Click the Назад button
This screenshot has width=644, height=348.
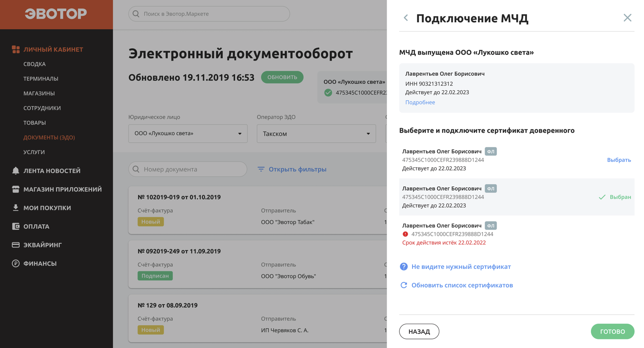(x=419, y=332)
